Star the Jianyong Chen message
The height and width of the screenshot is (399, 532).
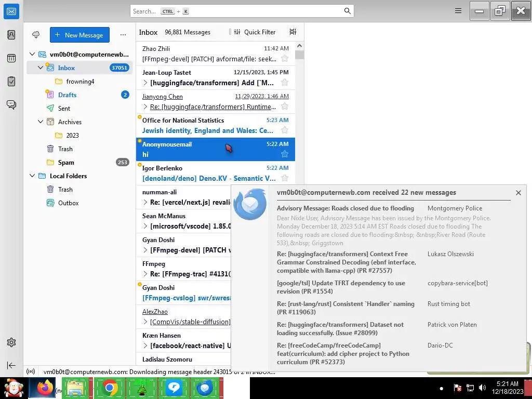click(x=285, y=107)
